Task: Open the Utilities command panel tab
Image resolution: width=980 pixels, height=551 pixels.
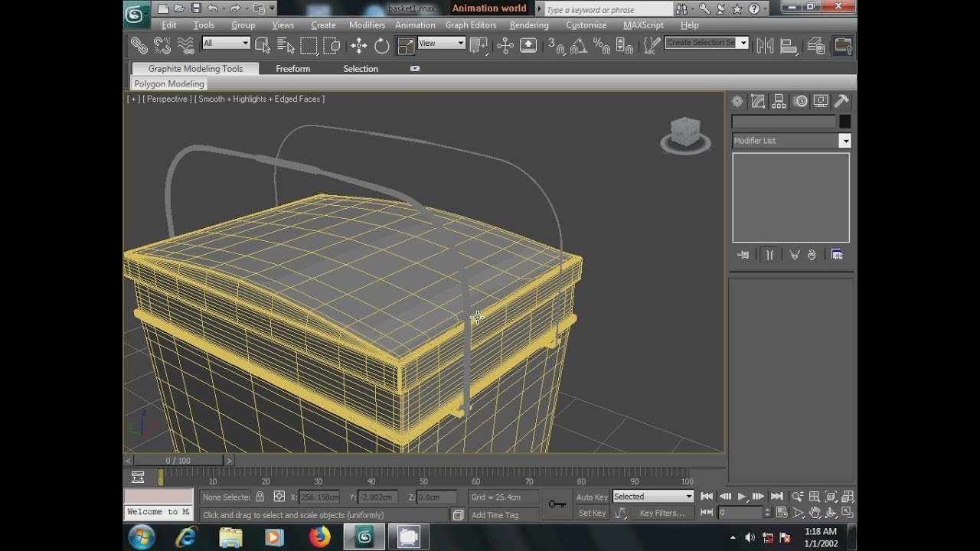Action: click(841, 101)
